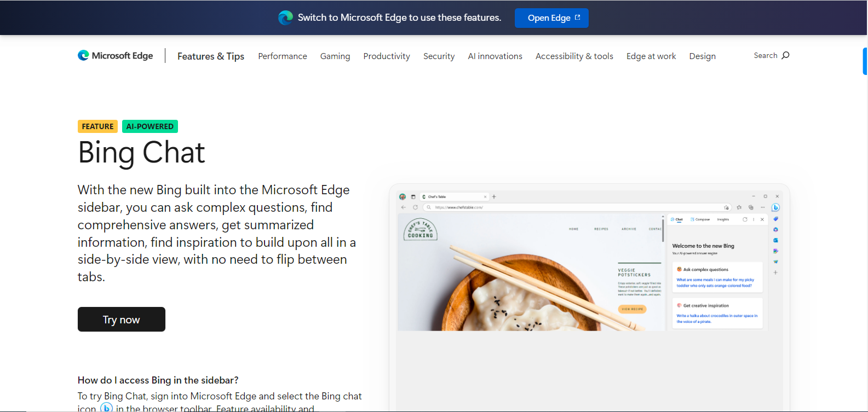Click the FEATURE badge

click(x=97, y=126)
